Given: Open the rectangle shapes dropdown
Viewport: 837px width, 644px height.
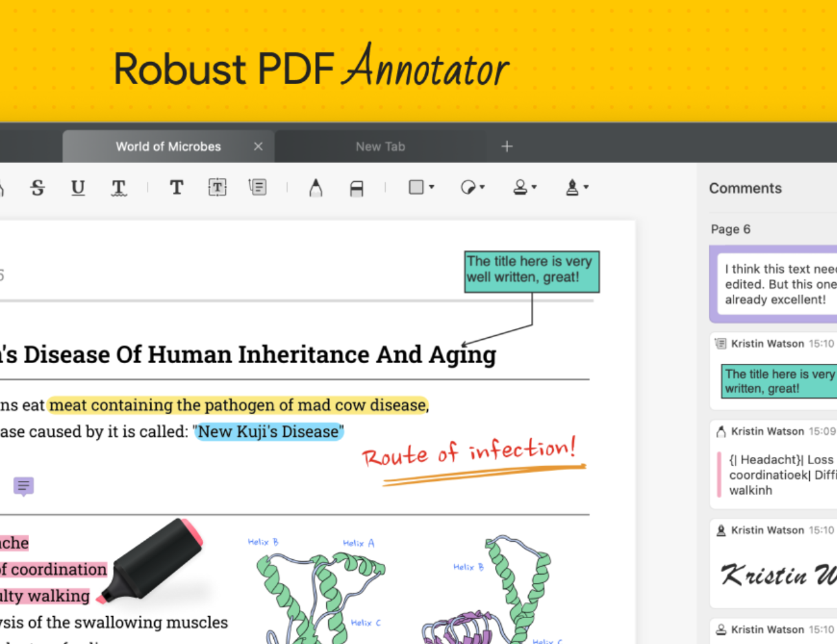Looking at the screenshot, I should click(x=421, y=188).
